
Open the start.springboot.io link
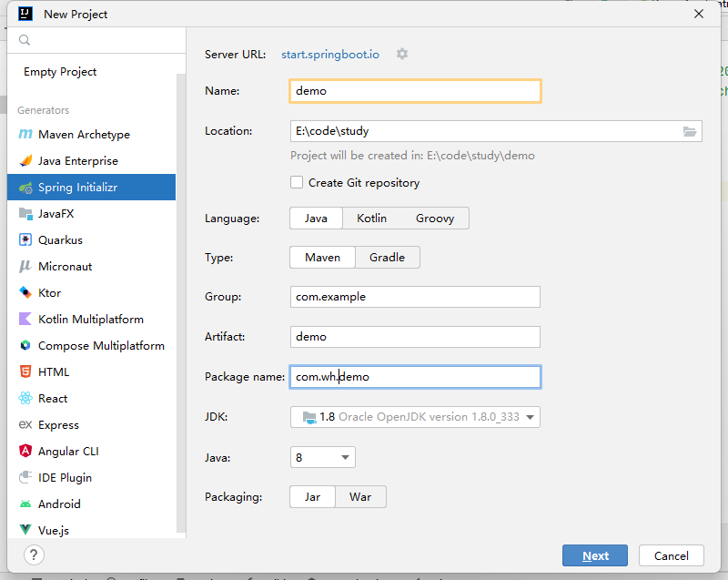330,55
